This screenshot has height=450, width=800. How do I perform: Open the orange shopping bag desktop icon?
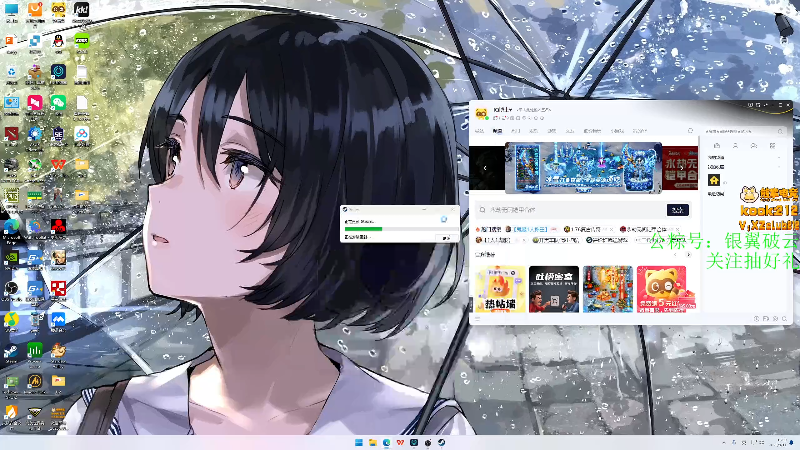pos(35,10)
